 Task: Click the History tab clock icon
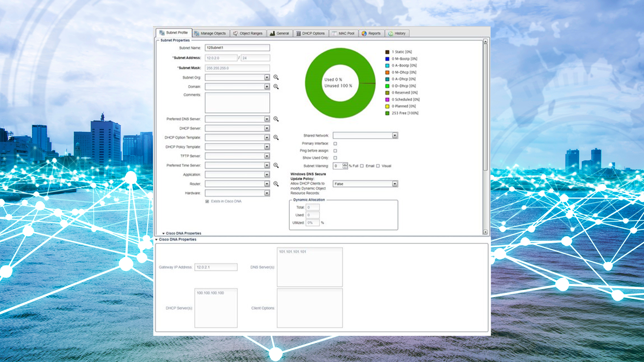click(x=391, y=34)
